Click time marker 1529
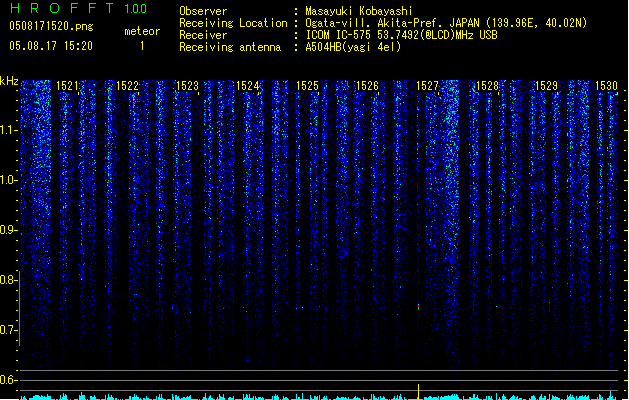This screenshot has width=629, height=400. 547,86
